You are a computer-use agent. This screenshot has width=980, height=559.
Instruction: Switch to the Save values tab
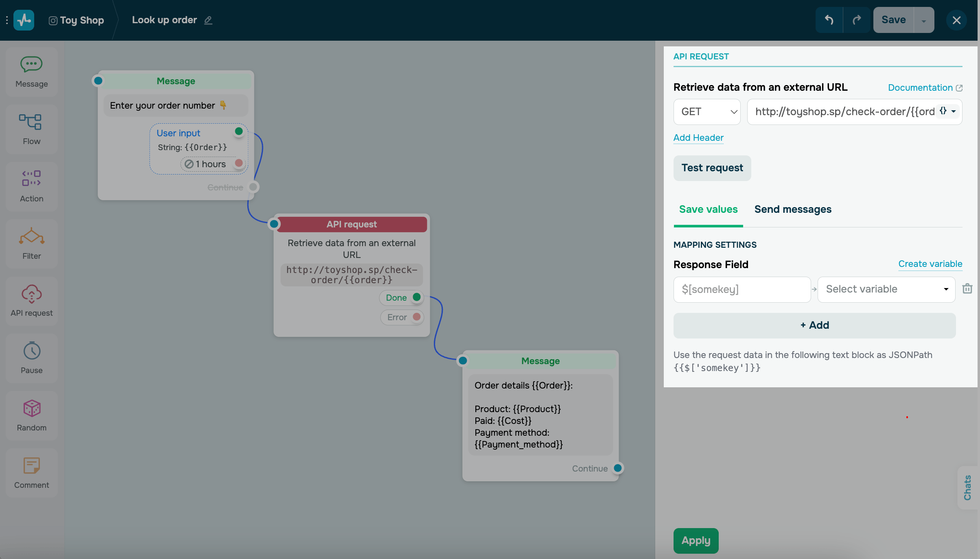click(x=708, y=209)
